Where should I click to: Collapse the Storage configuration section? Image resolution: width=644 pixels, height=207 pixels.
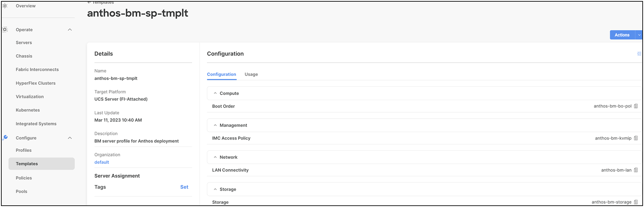pos(215,189)
